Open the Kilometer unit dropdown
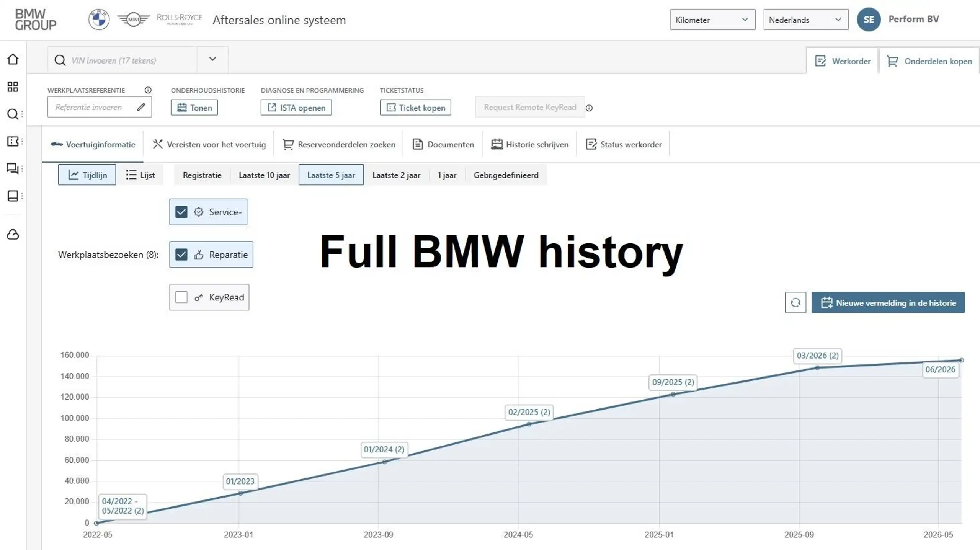 point(712,20)
